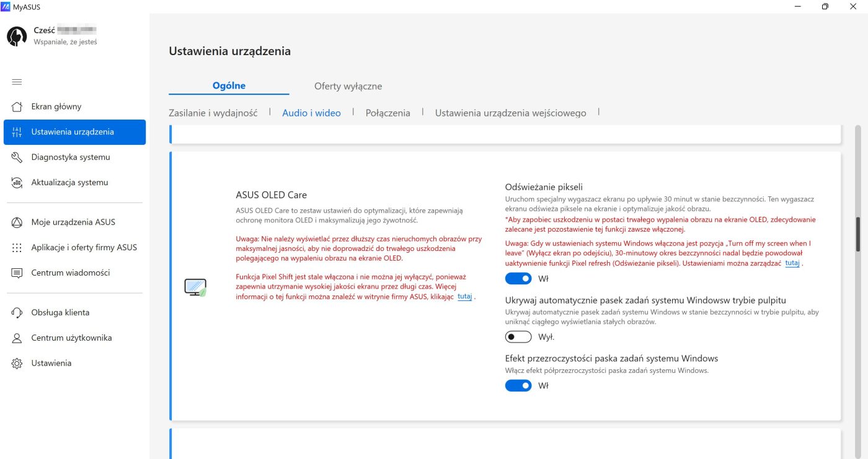Viewport: 868px width, 459px height.
Task: Click the Diagnostyka systemu wrench icon
Action: (x=17, y=157)
